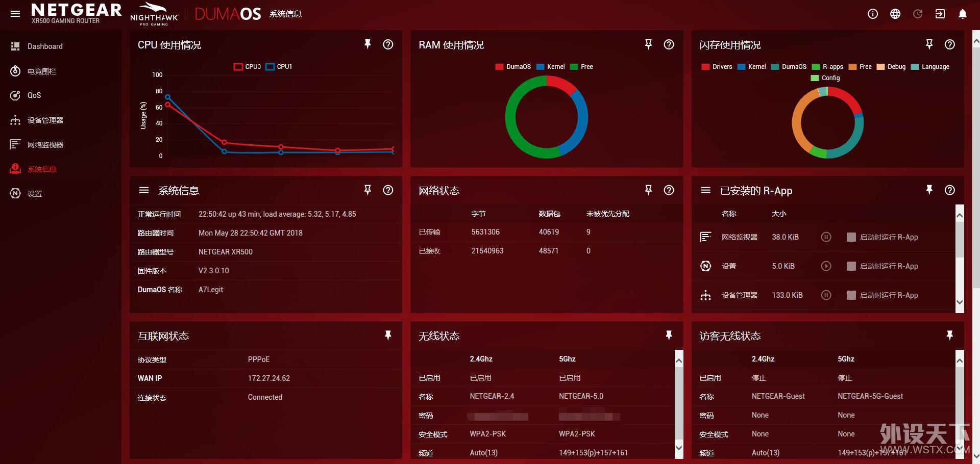Open the notifications bell
This screenshot has height=464, width=980.
tap(963, 14)
